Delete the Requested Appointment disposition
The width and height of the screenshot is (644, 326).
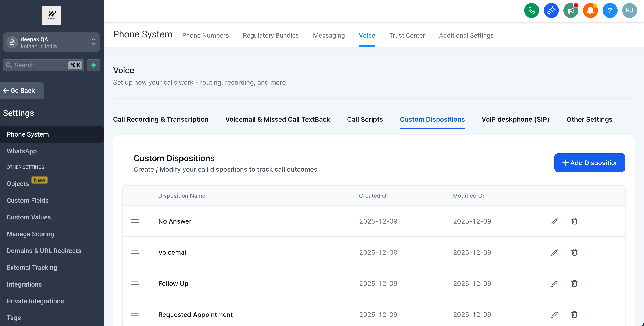coord(574,314)
